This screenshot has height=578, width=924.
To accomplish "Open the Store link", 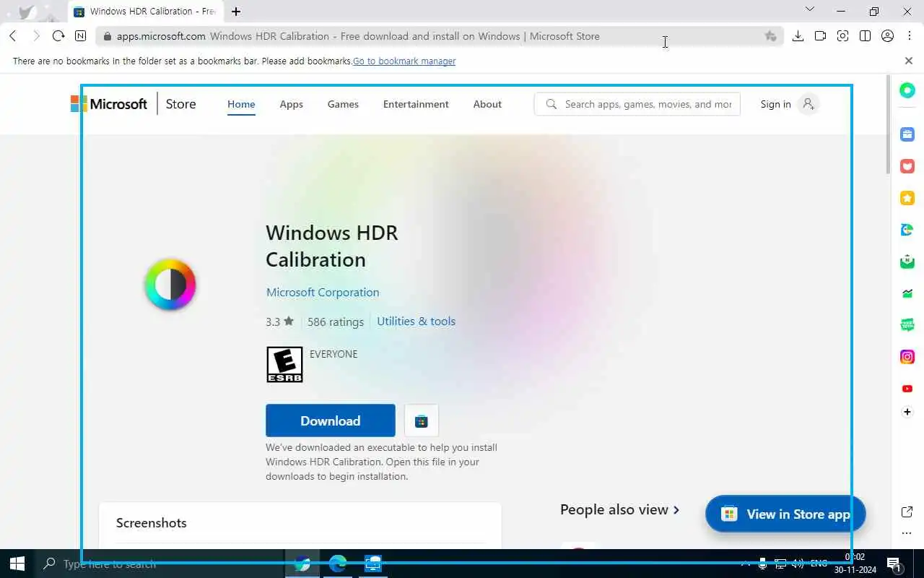I will (180, 104).
